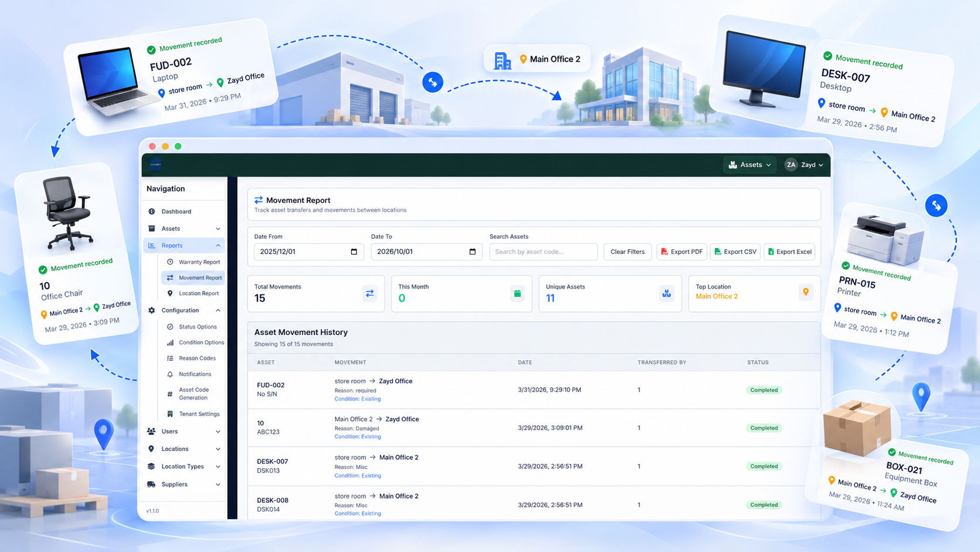Click the Top Location pin icon
The height and width of the screenshot is (552, 980).
tap(806, 292)
